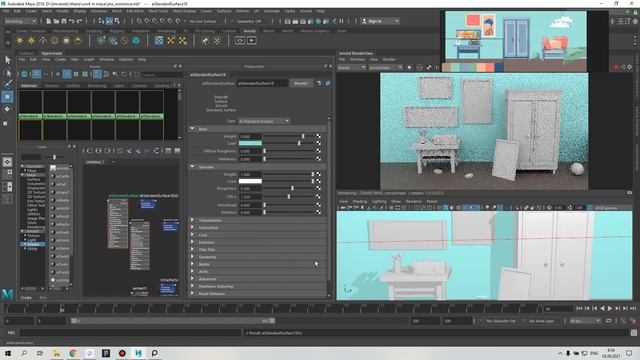Open the Arnold RenderView settings gear
The width and height of the screenshot is (640, 360).
tap(629, 67)
